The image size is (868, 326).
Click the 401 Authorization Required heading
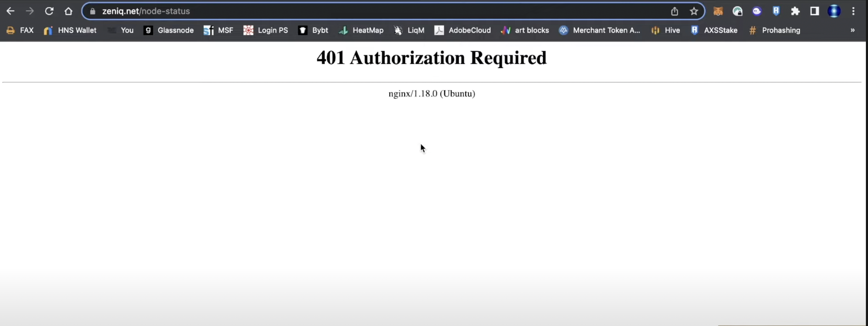tap(432, 58)
